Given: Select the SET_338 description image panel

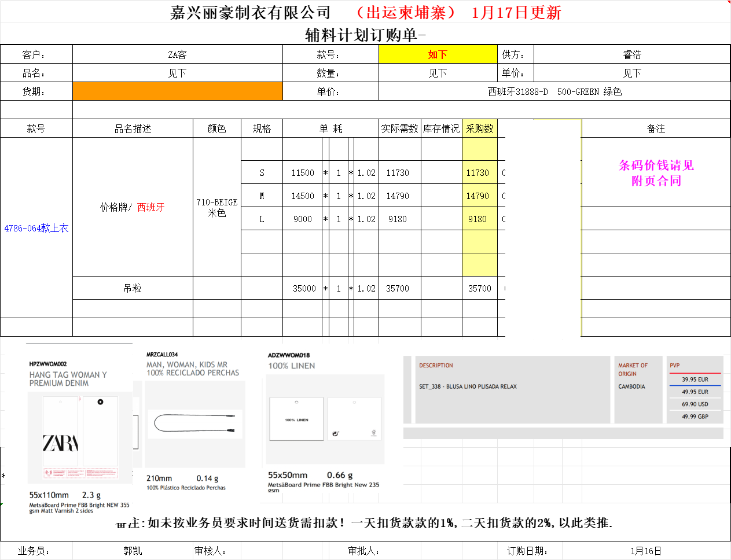Looking at the screenshot, I should 512,390.
